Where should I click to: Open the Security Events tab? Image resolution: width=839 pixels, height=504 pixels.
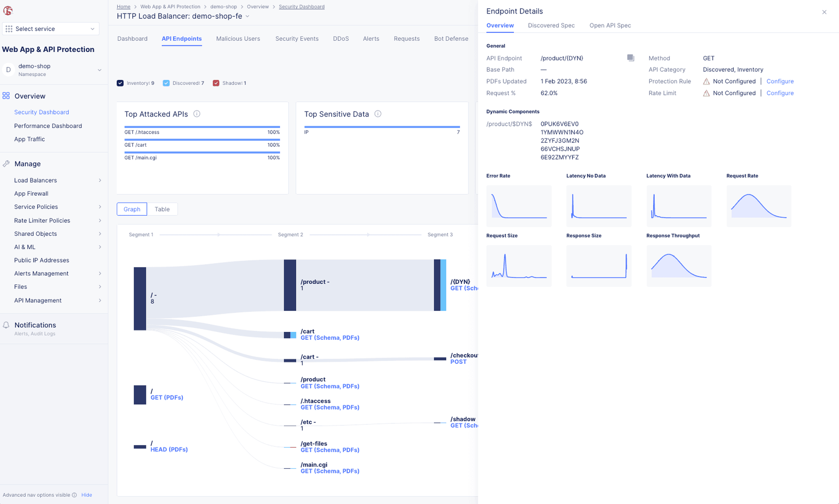(297, 38)
